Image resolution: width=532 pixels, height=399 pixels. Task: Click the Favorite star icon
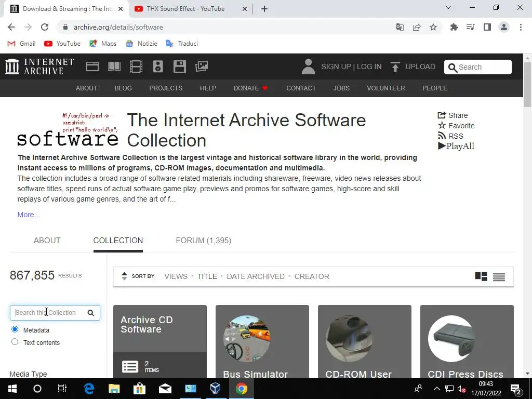point(442,126)
